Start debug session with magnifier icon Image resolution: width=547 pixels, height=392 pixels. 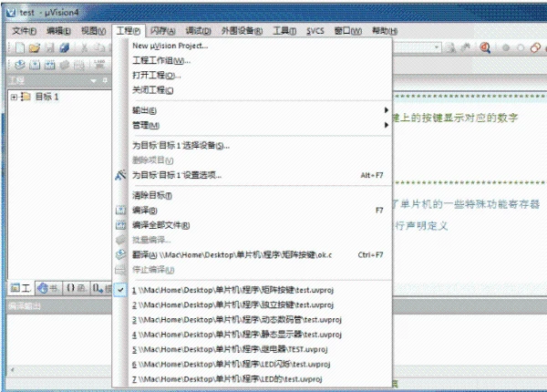point(485,47)
